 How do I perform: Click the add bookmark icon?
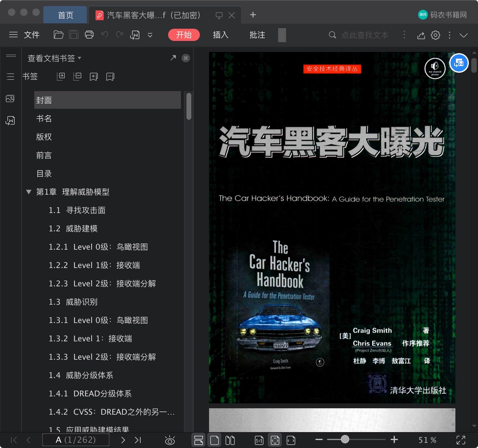pos(94,76)
